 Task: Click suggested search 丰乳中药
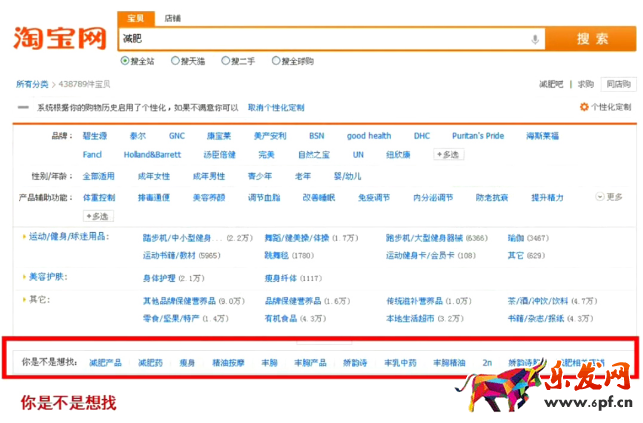[x=400, y=363]
